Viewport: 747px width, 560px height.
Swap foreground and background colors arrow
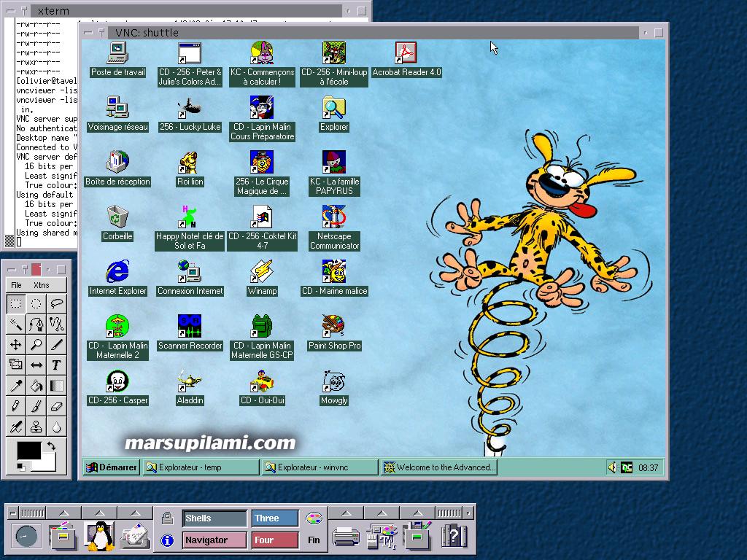point(50,446)
